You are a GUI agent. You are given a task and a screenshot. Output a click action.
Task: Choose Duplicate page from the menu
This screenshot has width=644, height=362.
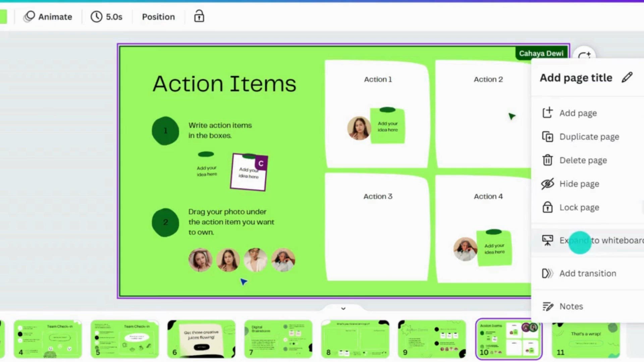coord(588,137)
